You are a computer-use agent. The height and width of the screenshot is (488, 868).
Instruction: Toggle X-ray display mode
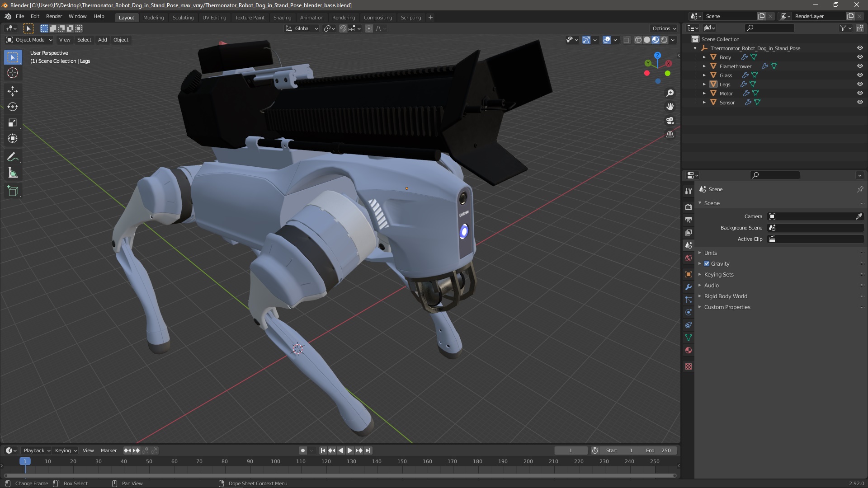tap(627, 40)
